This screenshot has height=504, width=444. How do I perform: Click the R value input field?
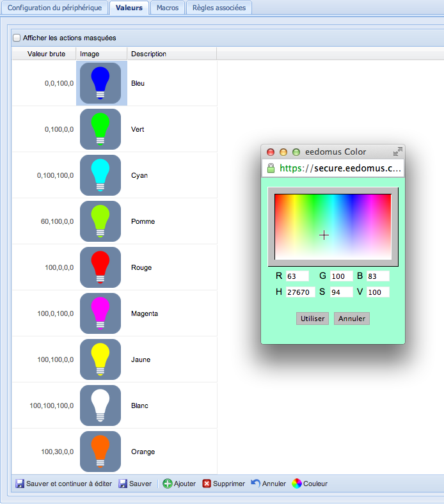tap(297, 276)
